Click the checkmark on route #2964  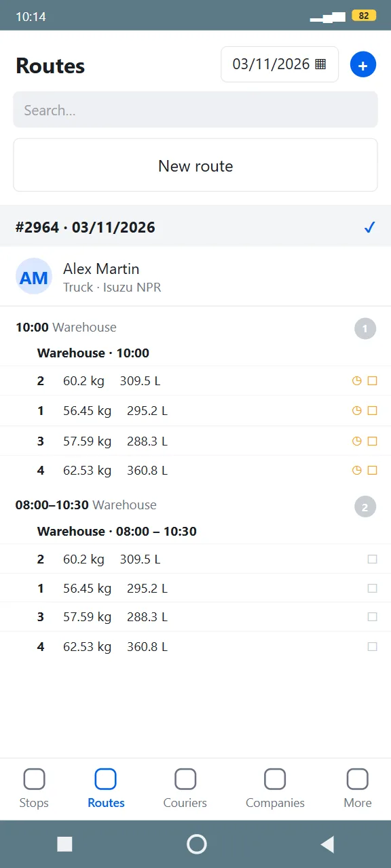click(369, 227)
